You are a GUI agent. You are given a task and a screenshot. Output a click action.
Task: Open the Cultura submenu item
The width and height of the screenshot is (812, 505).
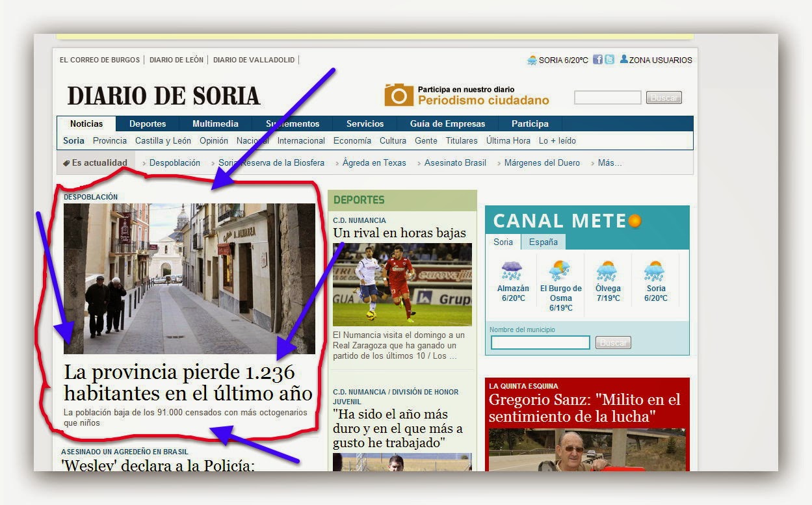pos(393,140)
